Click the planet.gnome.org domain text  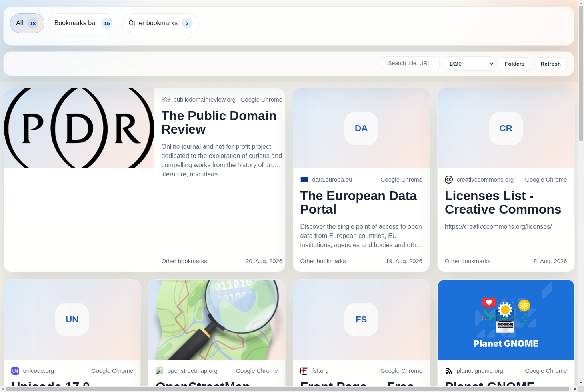[x=480, y=371]
